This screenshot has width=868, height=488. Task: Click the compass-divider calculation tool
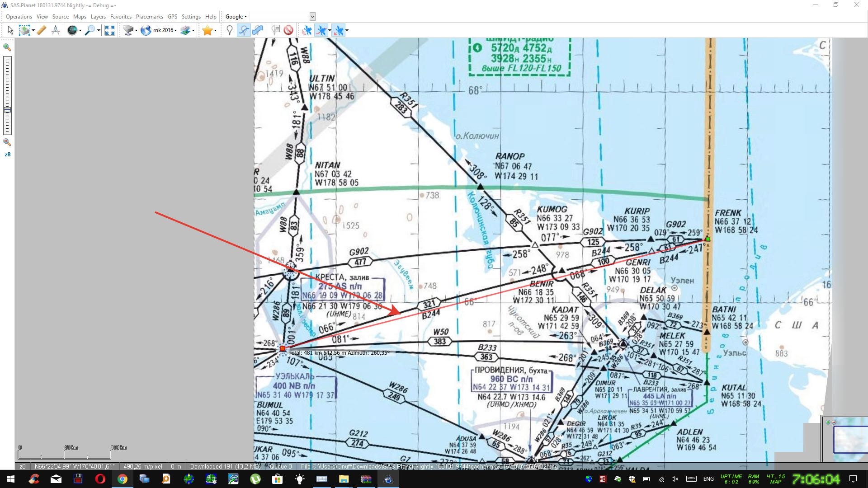pyautogui.click(x=56, y=30)
